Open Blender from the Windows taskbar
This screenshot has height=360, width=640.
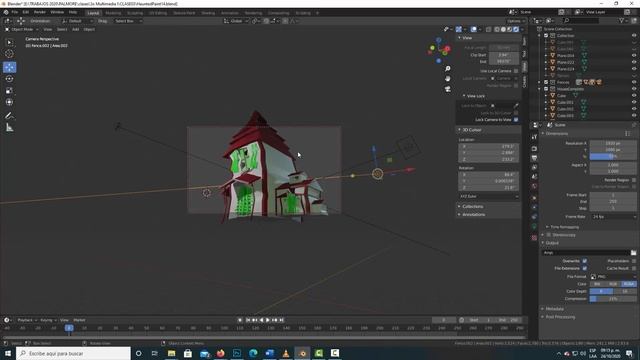pyautogui.click(x=302, y=353)
